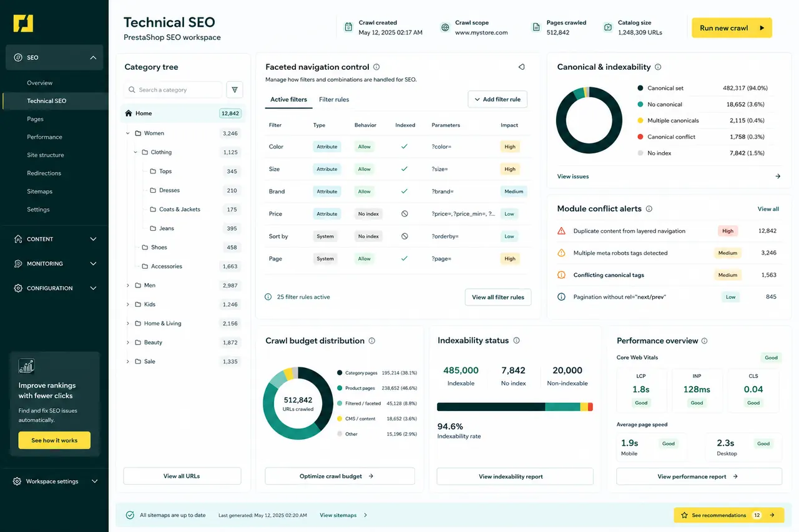Switch to the Filter rules tab
The width and height of the screenshot is (799, 532).
(334, 100)
